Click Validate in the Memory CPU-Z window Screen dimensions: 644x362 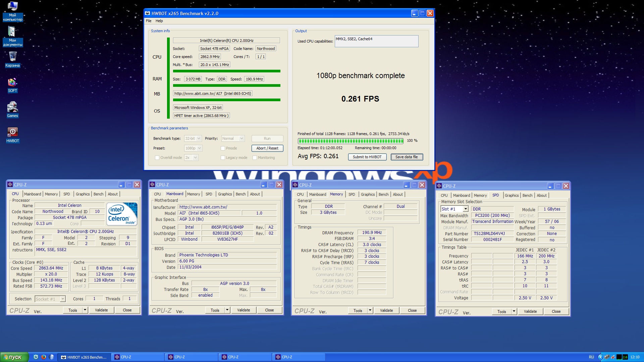coord(386,310)
